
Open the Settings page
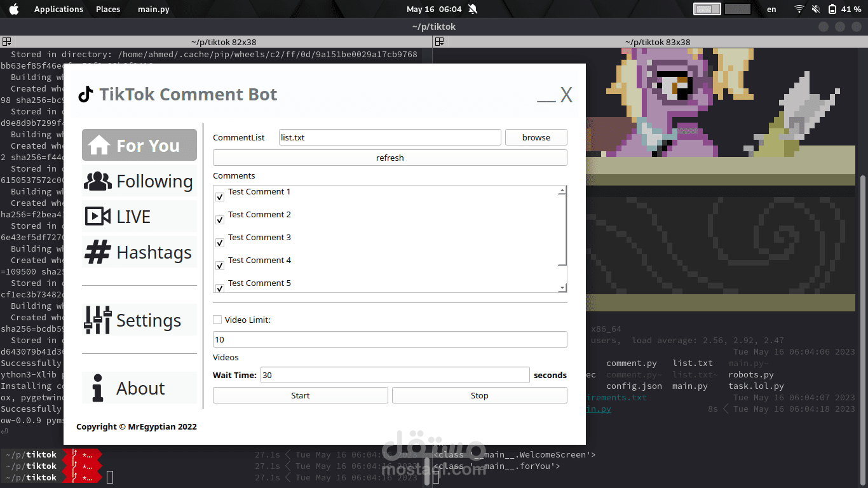point(139,320)
